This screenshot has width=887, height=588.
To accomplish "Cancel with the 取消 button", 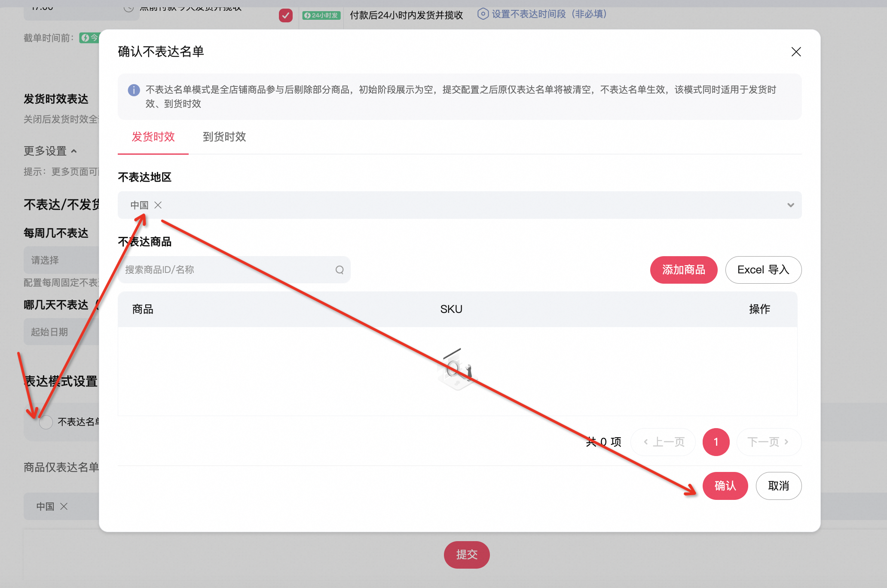I will coord(778,486).
